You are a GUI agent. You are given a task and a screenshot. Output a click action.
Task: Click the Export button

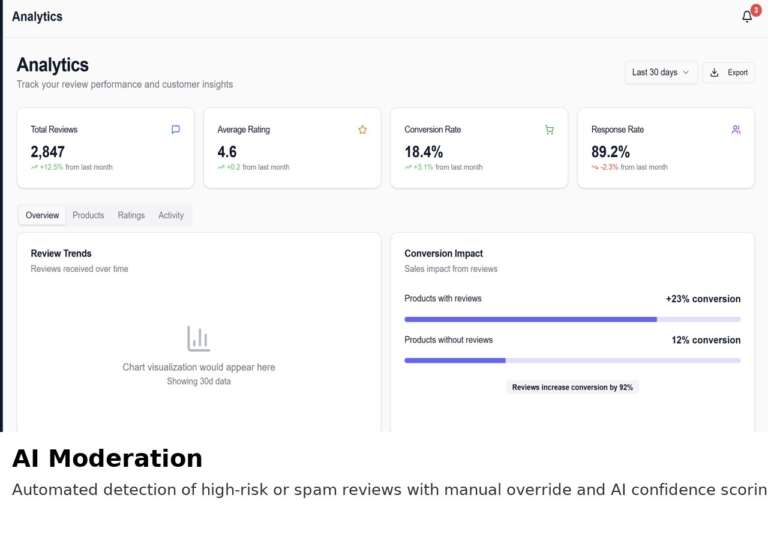[729, 72]
